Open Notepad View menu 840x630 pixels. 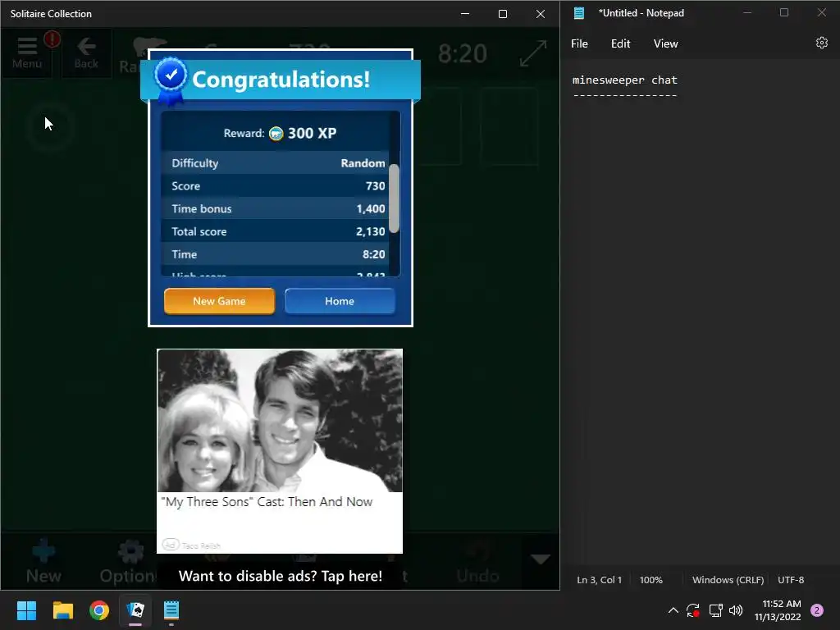point(665,44)
